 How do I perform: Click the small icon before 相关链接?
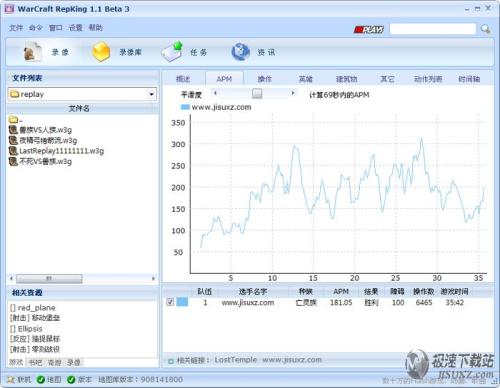pyautogui.click(x=171, y=361)
